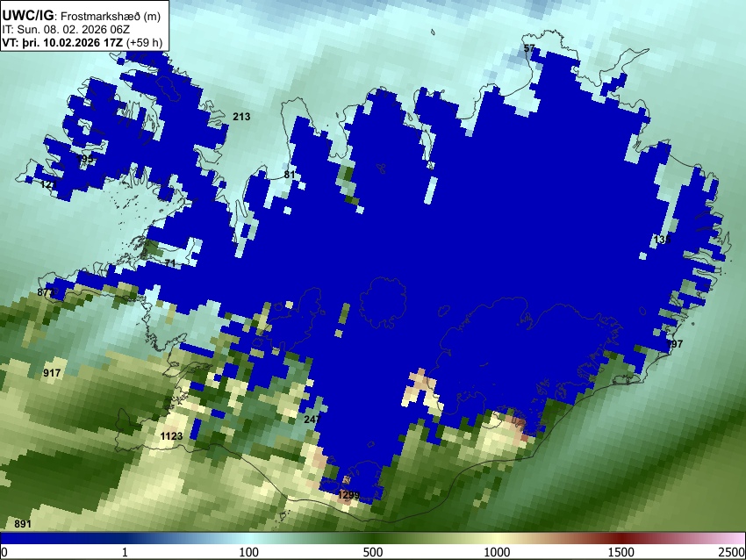Click the map value 1299
This screenshot has height=560, width=746.
348,495
